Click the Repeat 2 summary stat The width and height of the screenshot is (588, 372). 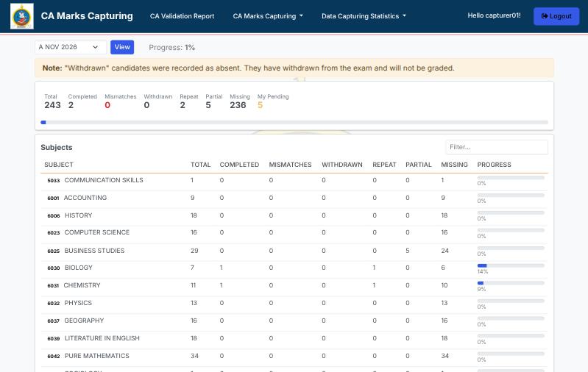tap(189, 101)
